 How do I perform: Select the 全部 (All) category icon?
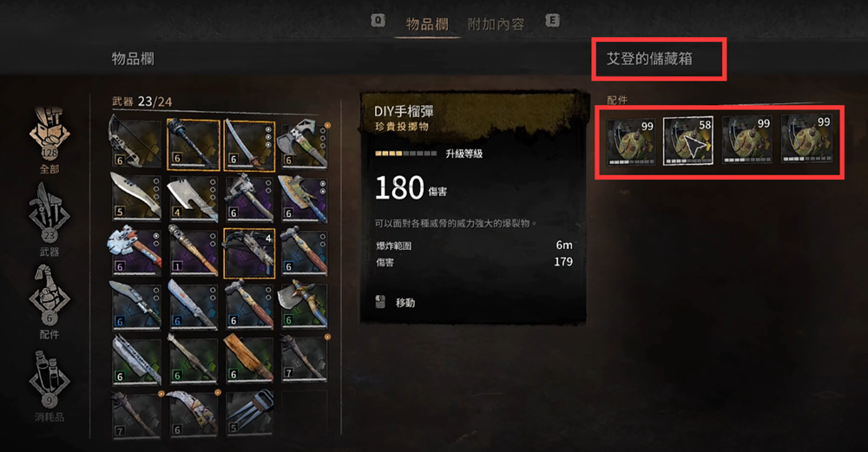tap(49, 140)
